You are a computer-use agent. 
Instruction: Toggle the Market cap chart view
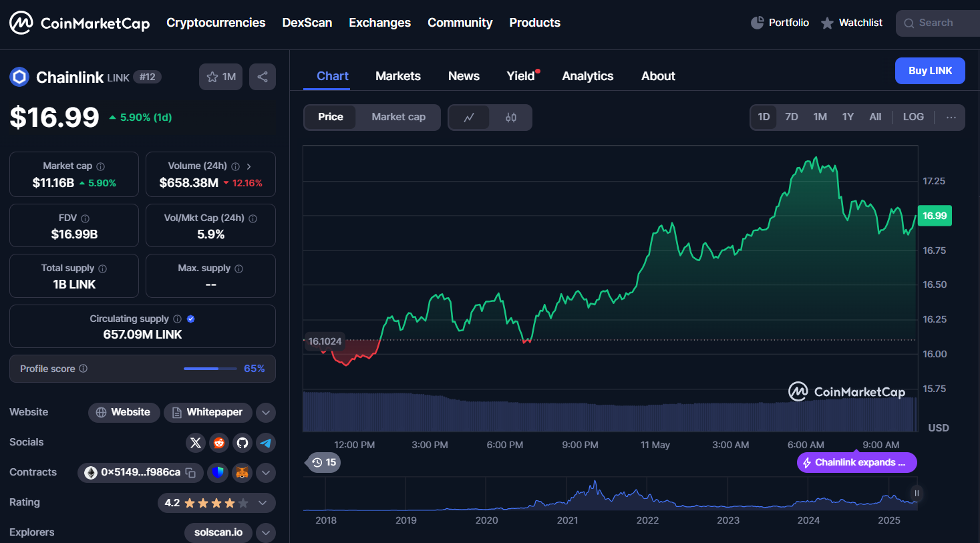click(x=398, y=117)
